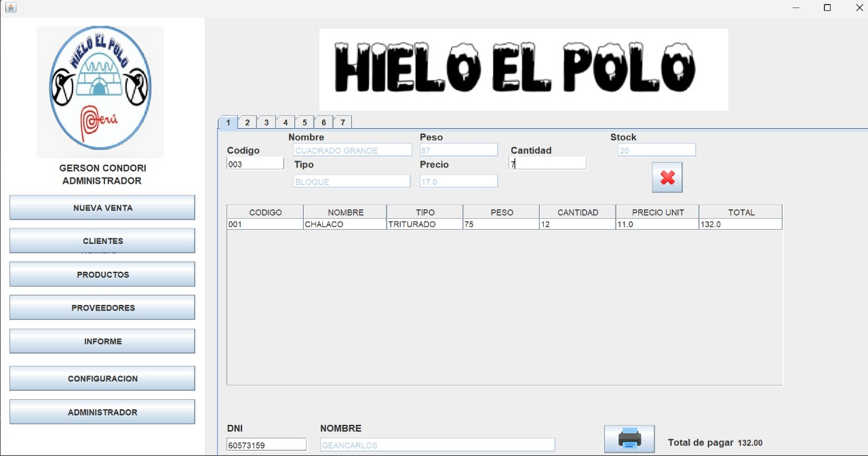
Task: Click the Peso field showing 87
Action: [458, 150]
